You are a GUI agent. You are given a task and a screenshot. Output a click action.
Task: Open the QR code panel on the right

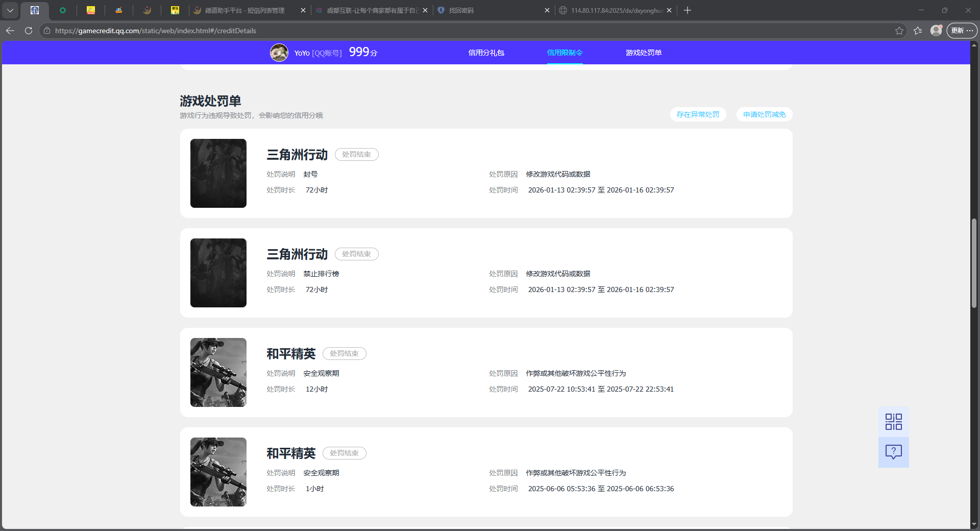[x=893, y=421]
